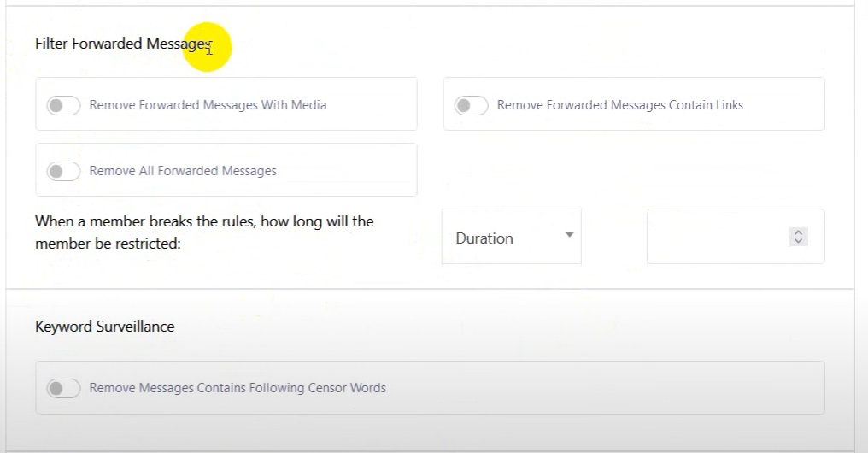This screenshot has width=868, height=453.
Task: Click the "Keyword Surveillance" section heading
Action: point(104,327)
